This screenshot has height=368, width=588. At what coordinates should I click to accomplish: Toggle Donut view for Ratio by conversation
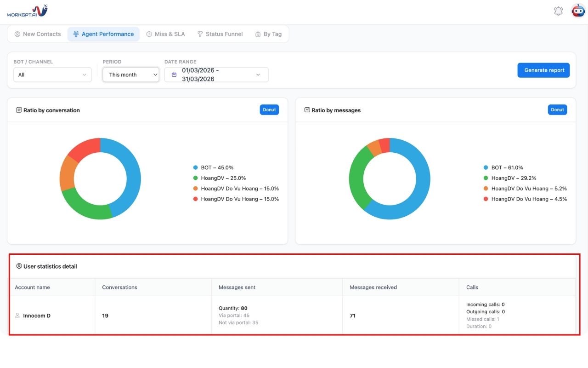coord(269,109)
